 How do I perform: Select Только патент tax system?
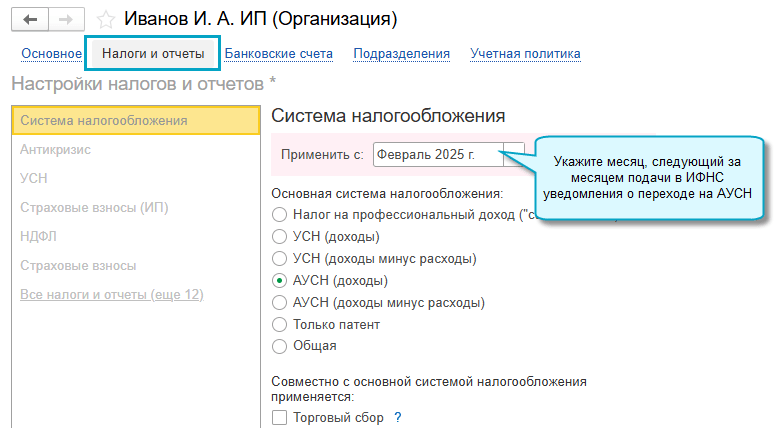[x=280, y=325]
